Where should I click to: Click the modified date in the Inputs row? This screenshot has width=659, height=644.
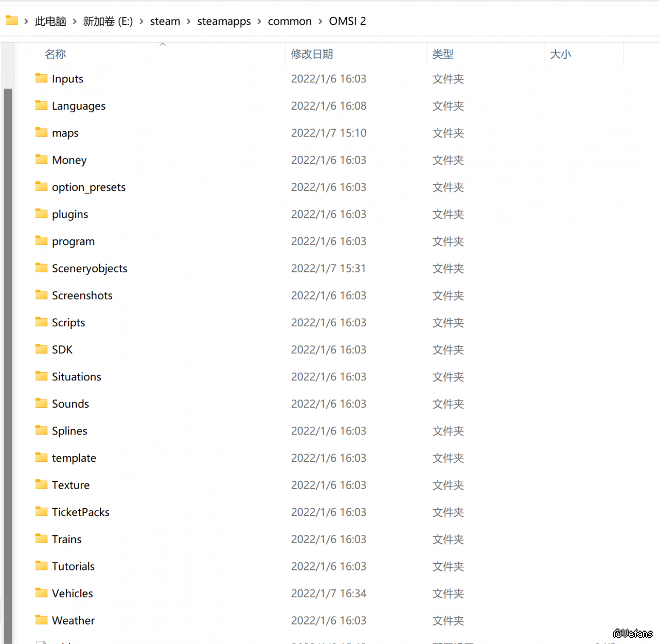pos(329,79)
